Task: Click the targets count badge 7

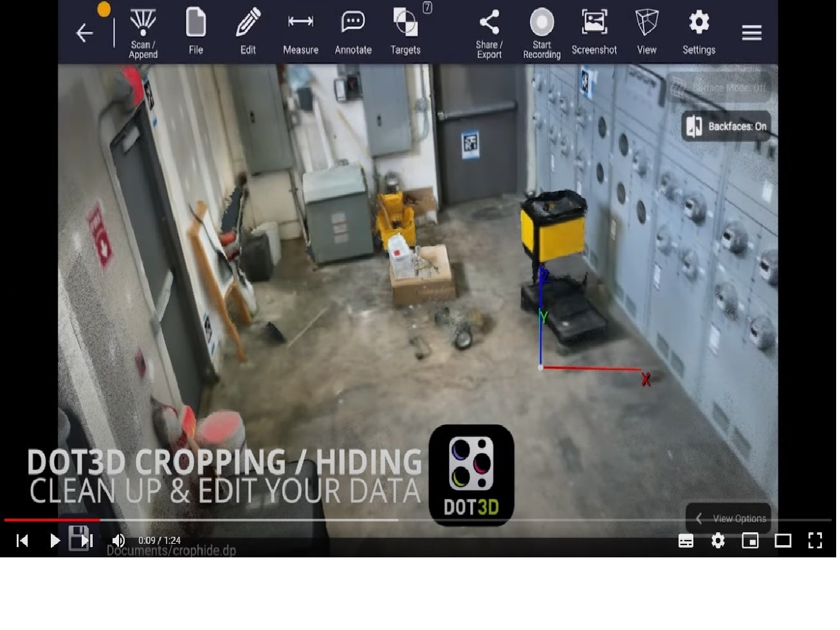Action: (427, 8)
